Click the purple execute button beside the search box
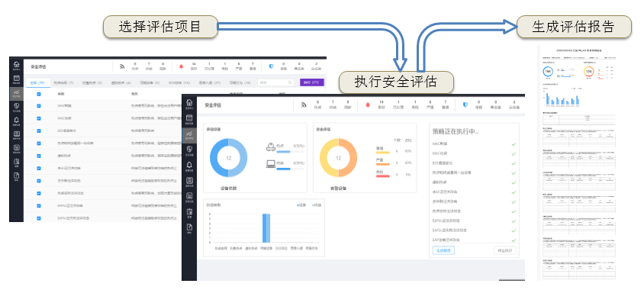The height and width of the screenshot is (290, 644). point(312,82)
